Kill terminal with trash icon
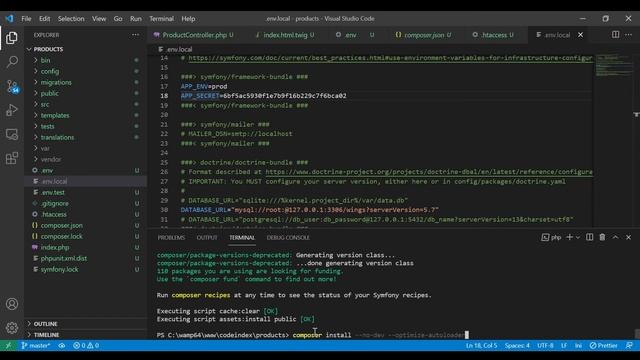 click(x=602, y=237)
